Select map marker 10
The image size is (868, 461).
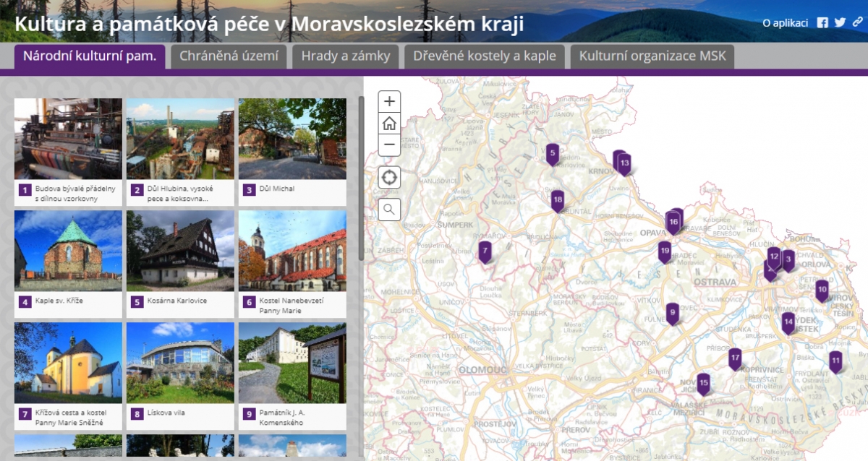pyautogui.click(x=822, y=290)
